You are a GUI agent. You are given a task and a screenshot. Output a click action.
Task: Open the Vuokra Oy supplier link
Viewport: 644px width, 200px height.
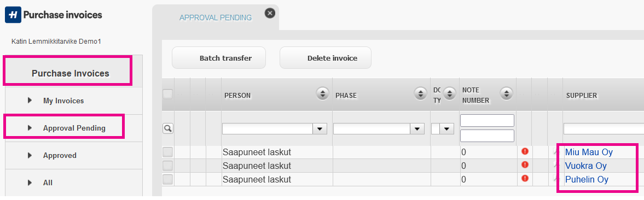(x=585, y=166)
